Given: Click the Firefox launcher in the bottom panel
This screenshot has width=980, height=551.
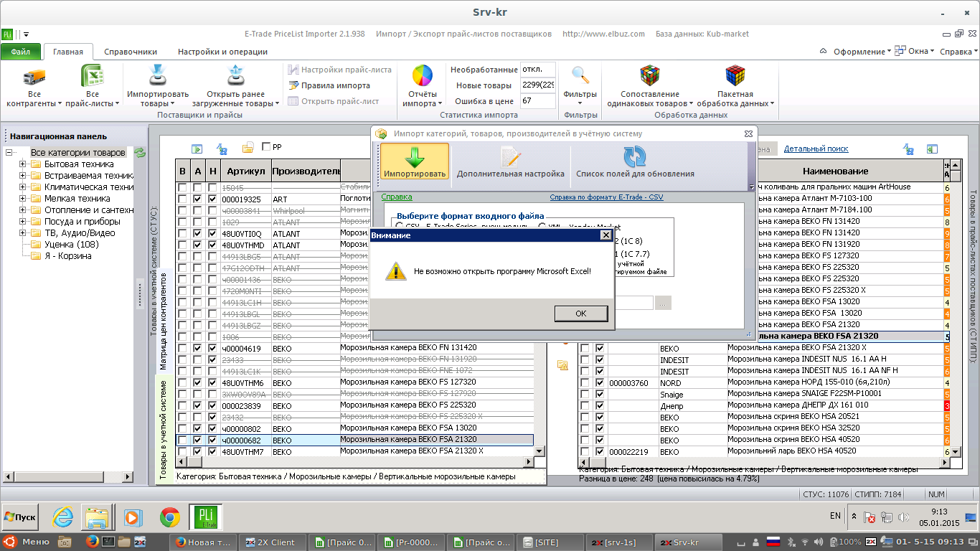Looking at the screenshot, I should point(91,542).
